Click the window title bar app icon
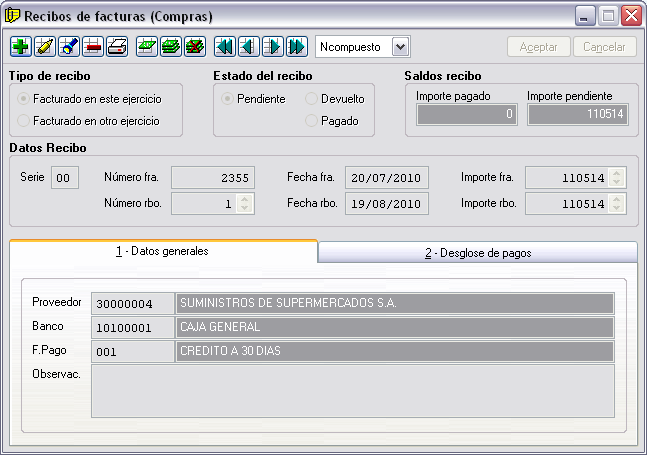This screenshot has height=455, width=647. (12, 15)
